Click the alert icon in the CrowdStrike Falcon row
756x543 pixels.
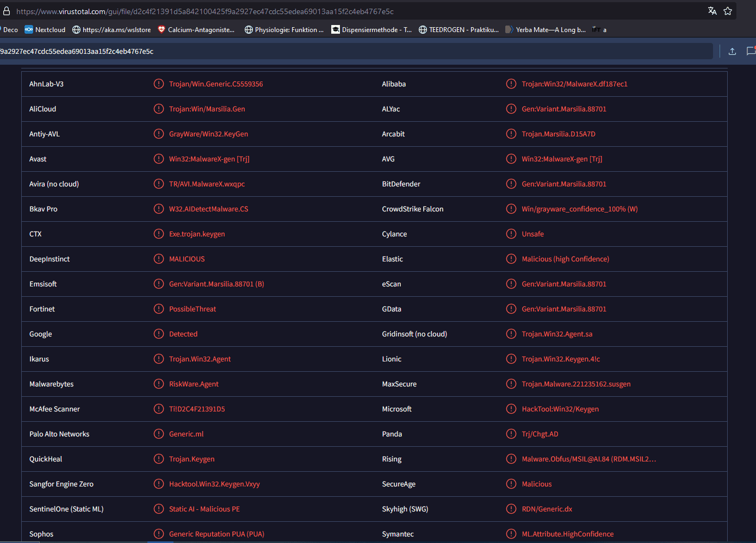click(511, 209)
